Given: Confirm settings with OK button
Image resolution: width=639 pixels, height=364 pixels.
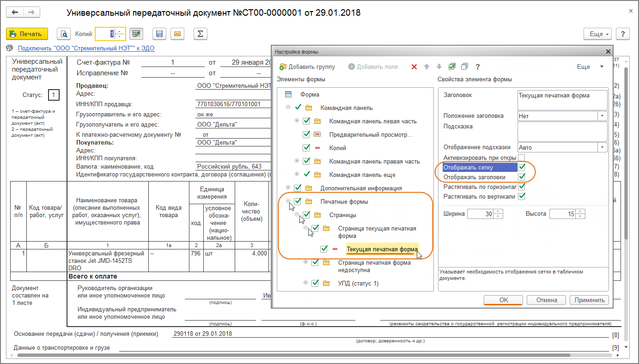Looking at the screenshot, I should click(x=504, y=300).
